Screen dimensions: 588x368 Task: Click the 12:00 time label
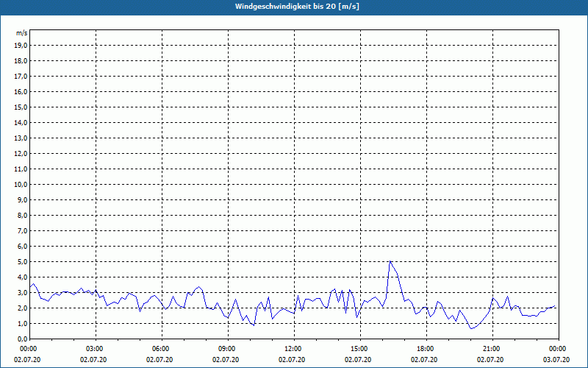(294, 349)
